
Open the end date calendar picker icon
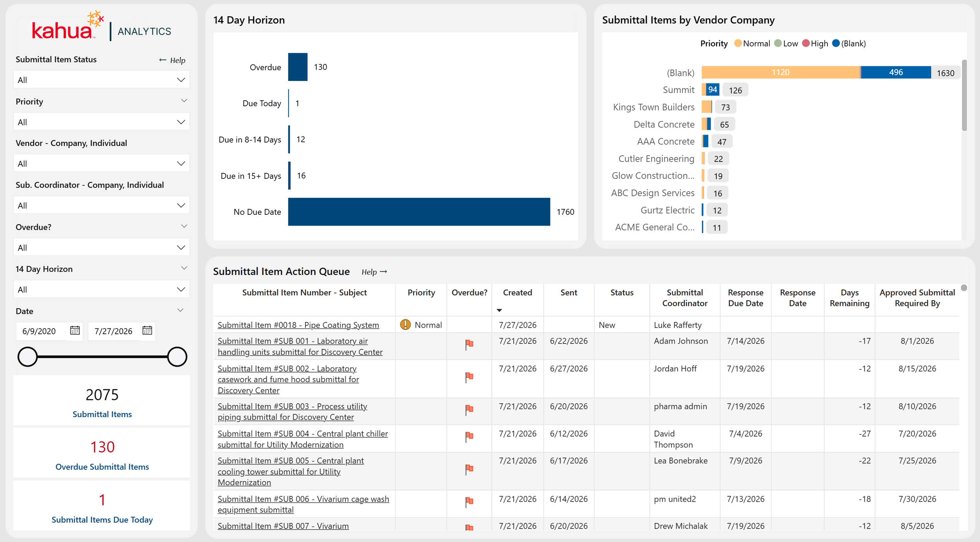[x=147, y=331]
